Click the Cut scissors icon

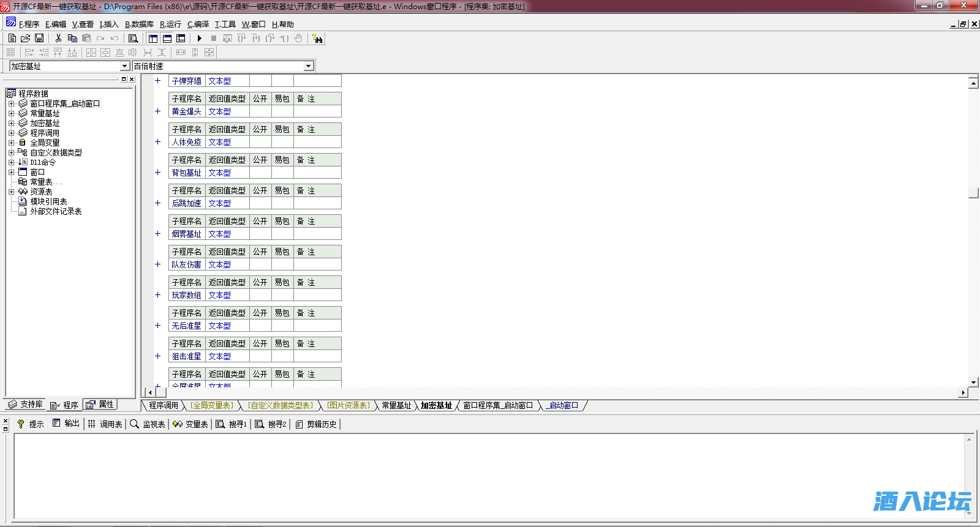(x=58, y=38)
